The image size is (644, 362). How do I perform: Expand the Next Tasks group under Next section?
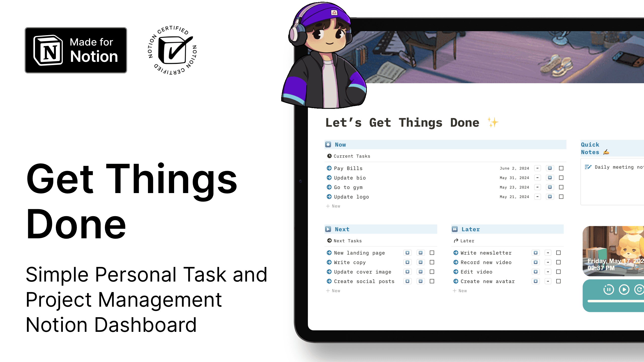[x=329, y=240]
